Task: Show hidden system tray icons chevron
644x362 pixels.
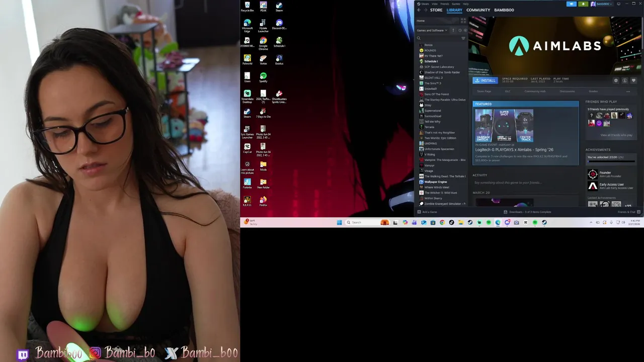Action: 592,222
